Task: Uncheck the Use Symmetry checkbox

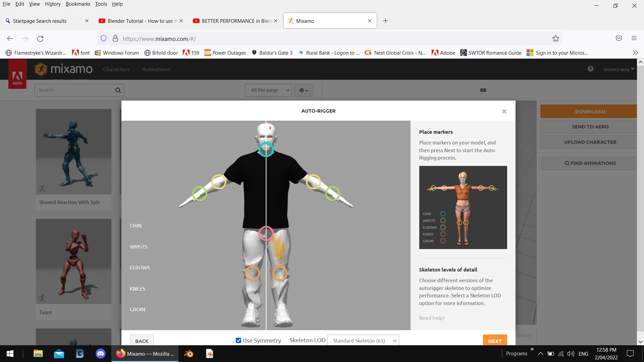Action: (238, 340)
